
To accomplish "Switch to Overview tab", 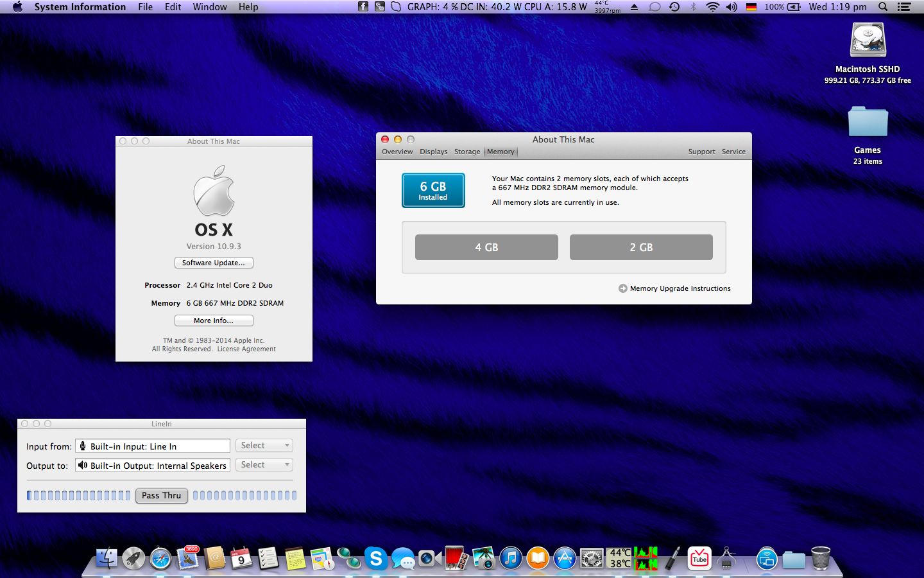I will pos(397,152).
